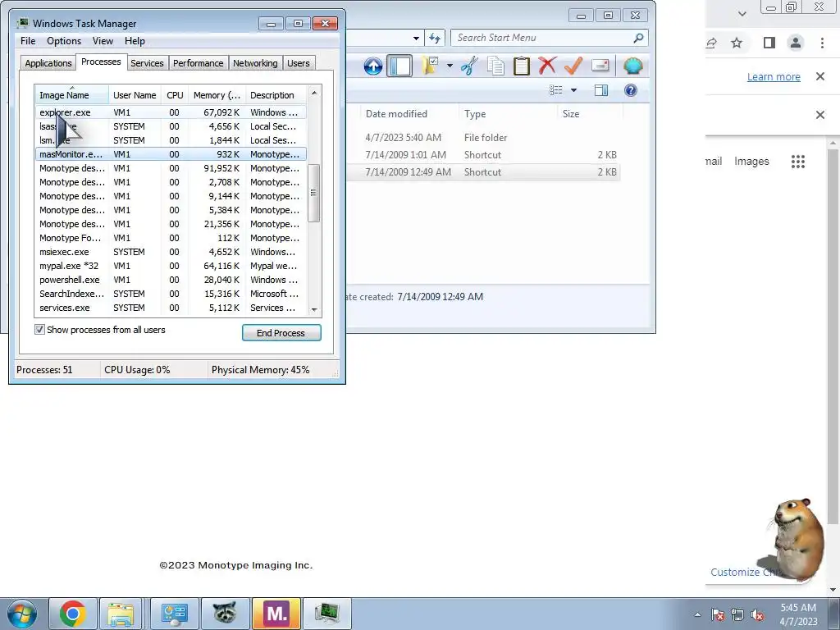
Task: Open the view options dropdown arrow
Action: (x=573, y=90)
